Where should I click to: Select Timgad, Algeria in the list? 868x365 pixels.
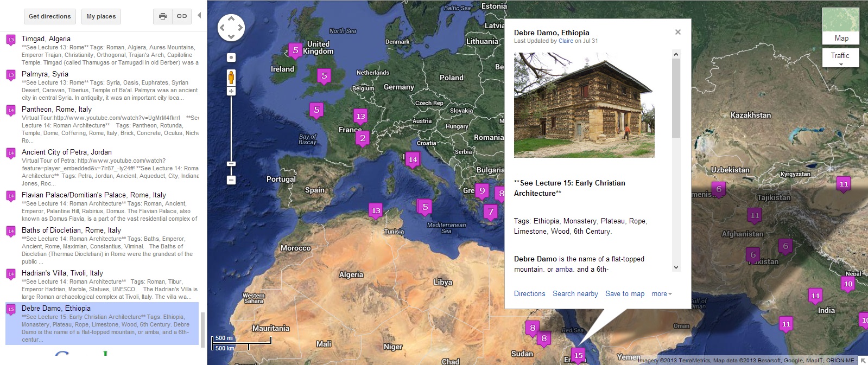pyautogui.click(x=46, y=39)
